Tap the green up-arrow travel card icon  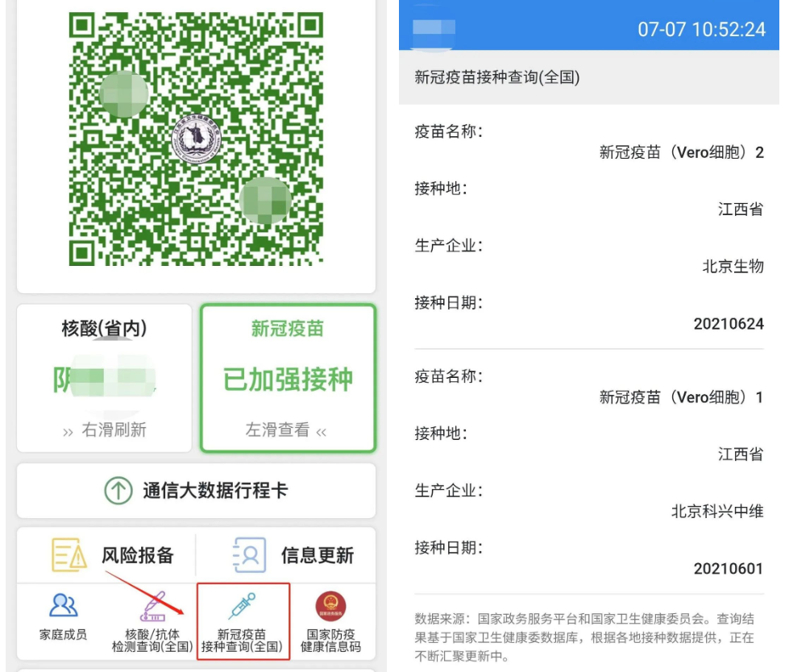click(x=118, y=491)
